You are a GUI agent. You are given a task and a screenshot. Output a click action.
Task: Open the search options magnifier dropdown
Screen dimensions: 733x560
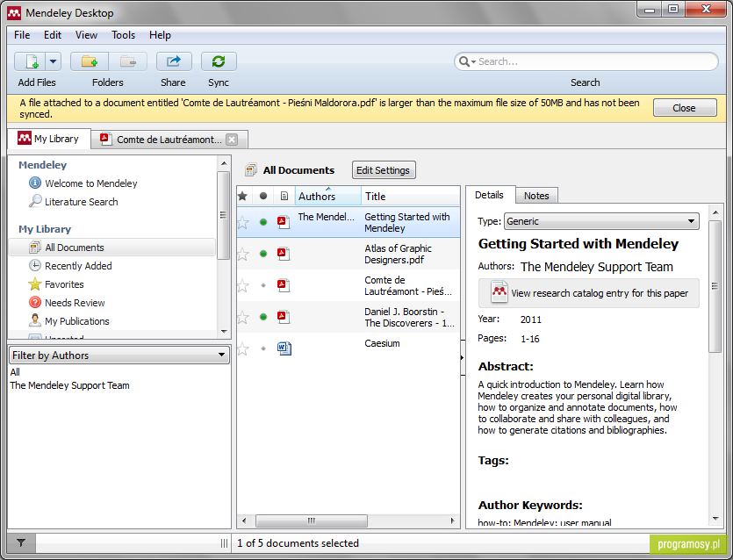point(467,61)
